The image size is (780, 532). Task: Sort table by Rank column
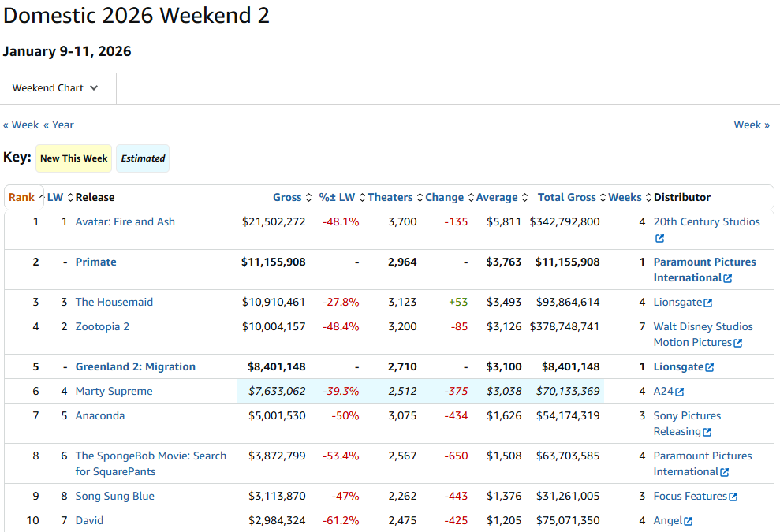coord(21,197)
